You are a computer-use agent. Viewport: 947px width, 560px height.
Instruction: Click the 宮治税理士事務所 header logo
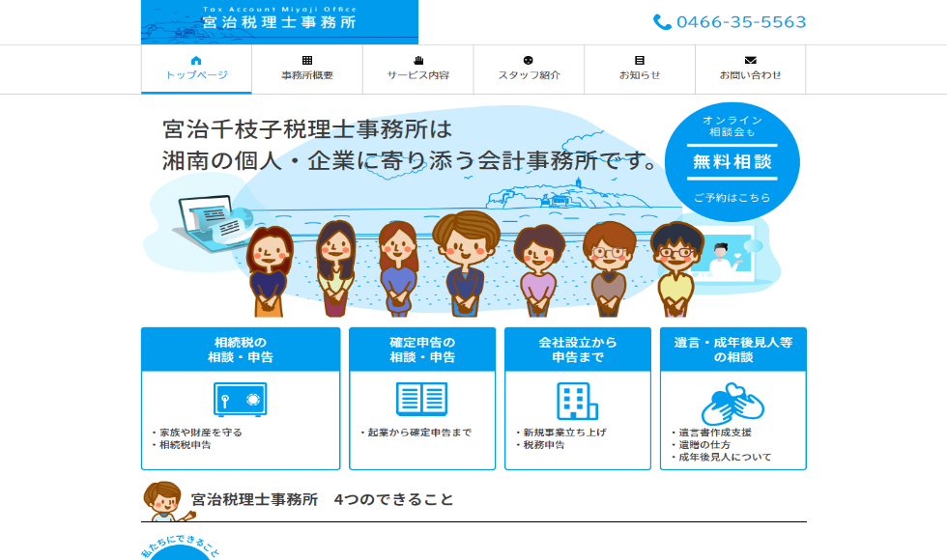point(279,21)
